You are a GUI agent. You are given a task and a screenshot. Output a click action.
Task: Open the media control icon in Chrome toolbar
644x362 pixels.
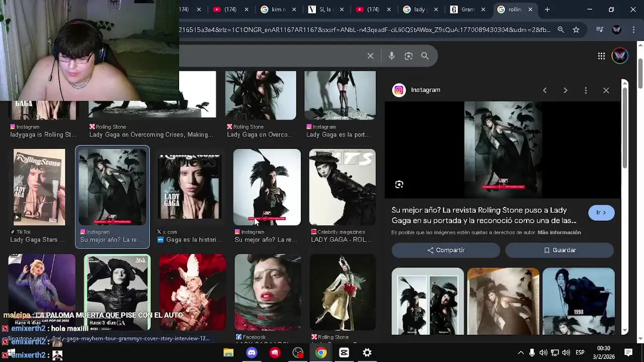599,30
